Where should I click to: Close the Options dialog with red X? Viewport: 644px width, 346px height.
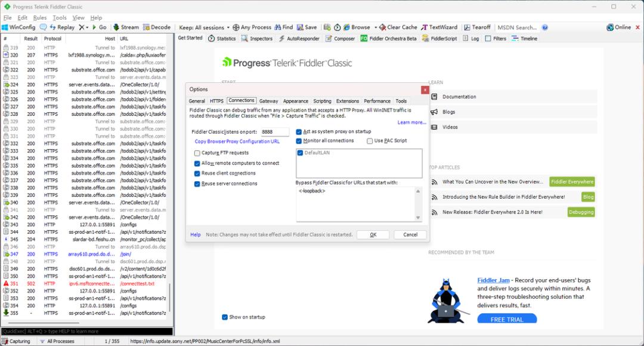(425, 89)
